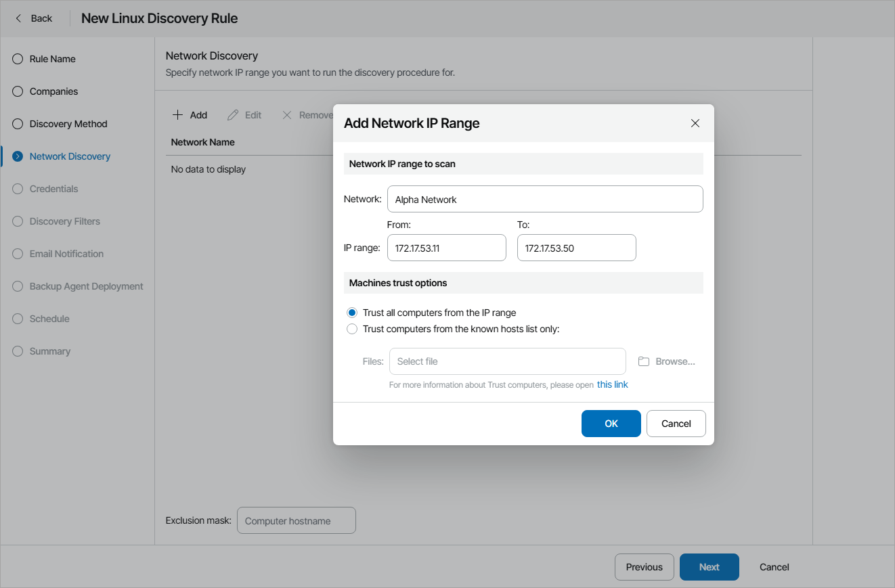Focus the Exclusion mask hostname field
This screenshot has width=895, height=588.
(x=296, y=520)
